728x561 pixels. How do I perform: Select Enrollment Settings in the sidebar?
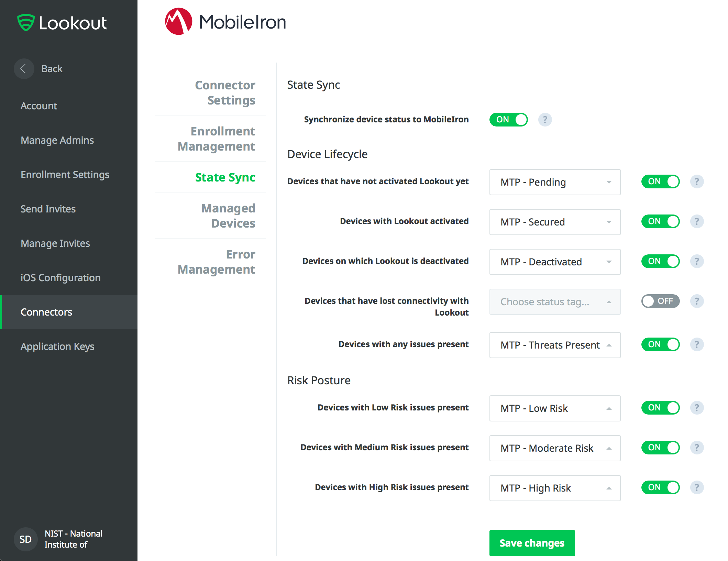coord(65,175)
